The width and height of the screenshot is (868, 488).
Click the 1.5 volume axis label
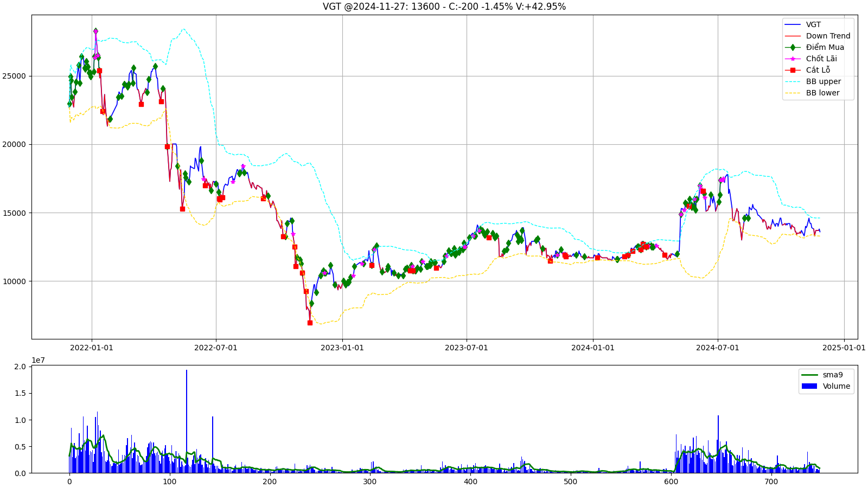[x=20, y=393]
